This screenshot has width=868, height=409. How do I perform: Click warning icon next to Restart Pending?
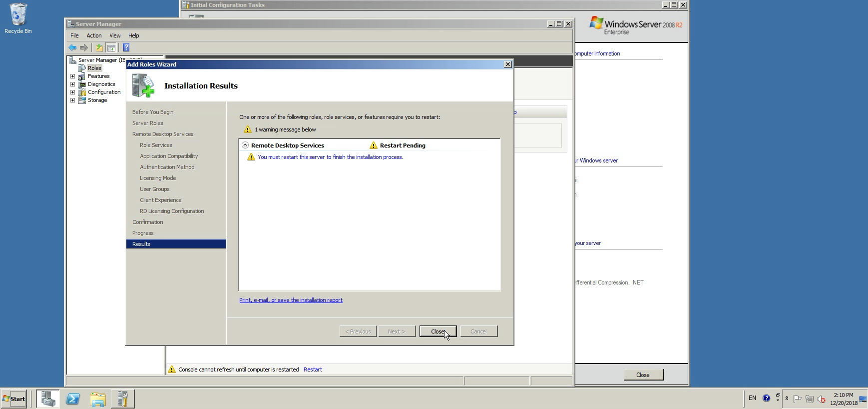click(x=373, y=145)
